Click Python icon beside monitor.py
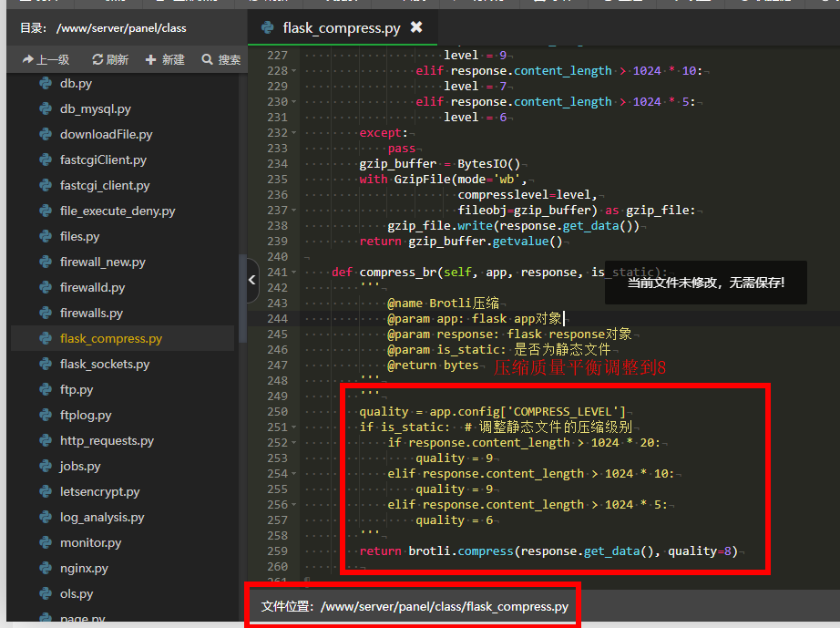 (x=46, y=543)
